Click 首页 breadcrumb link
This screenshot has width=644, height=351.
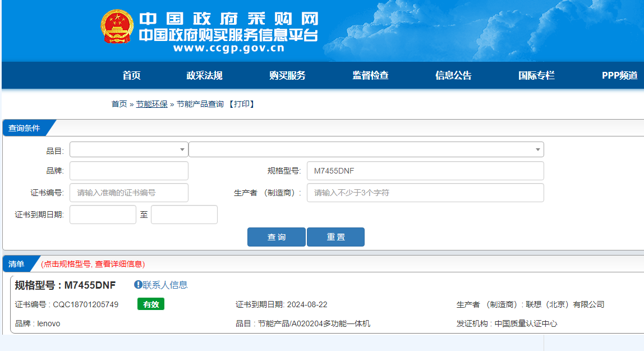pos(119,104)
